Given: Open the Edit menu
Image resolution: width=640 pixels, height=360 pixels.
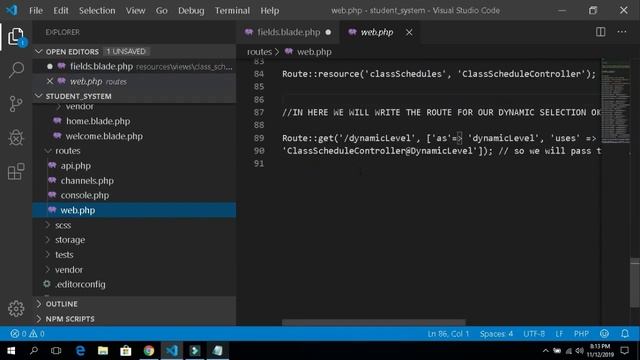Looking at the screenshot, I should [x=61, y=11].
